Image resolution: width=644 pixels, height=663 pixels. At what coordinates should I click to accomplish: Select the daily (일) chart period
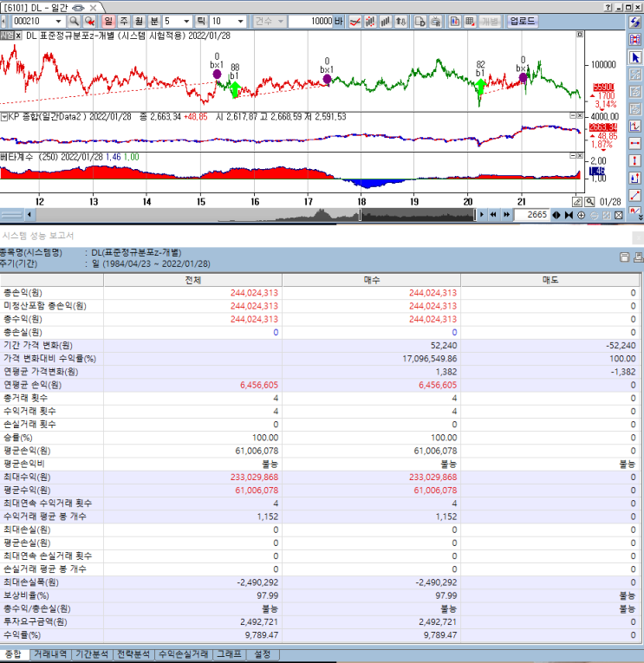108,21
